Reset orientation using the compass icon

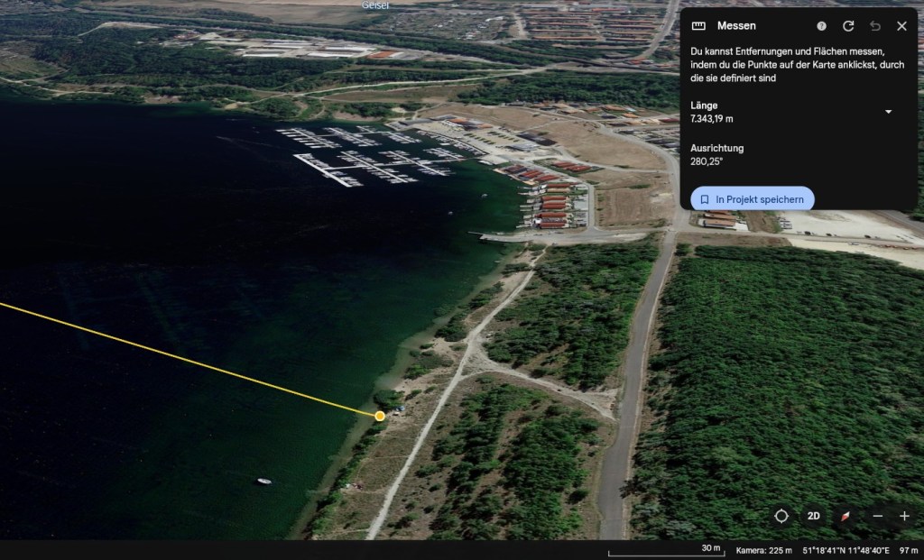pyautogui.click(x=845, y=516)
